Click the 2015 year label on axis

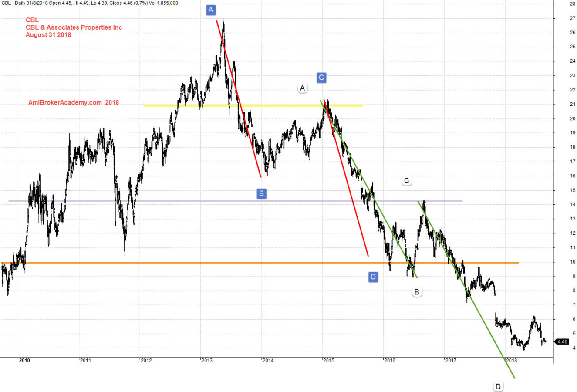pyautogui.click(x=329, y=360)
